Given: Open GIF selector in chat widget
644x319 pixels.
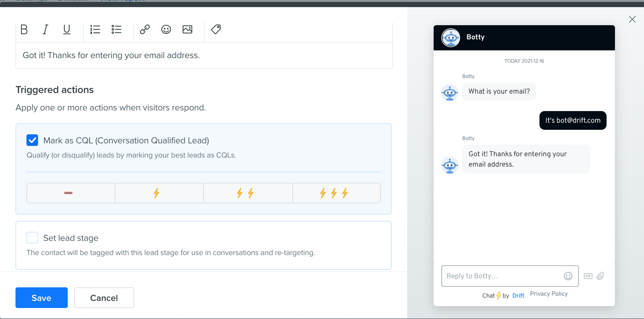Looking at the screenshot, I should pyautogui.click(x=588, y=276).
